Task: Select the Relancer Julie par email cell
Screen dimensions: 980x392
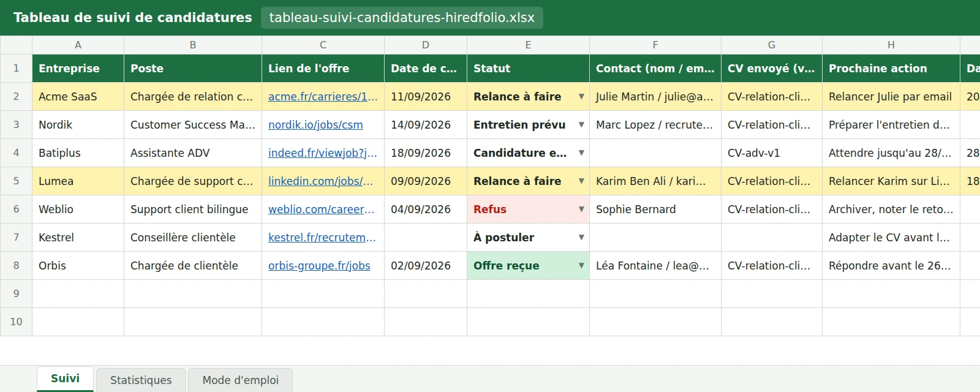Action: [891, 97]
